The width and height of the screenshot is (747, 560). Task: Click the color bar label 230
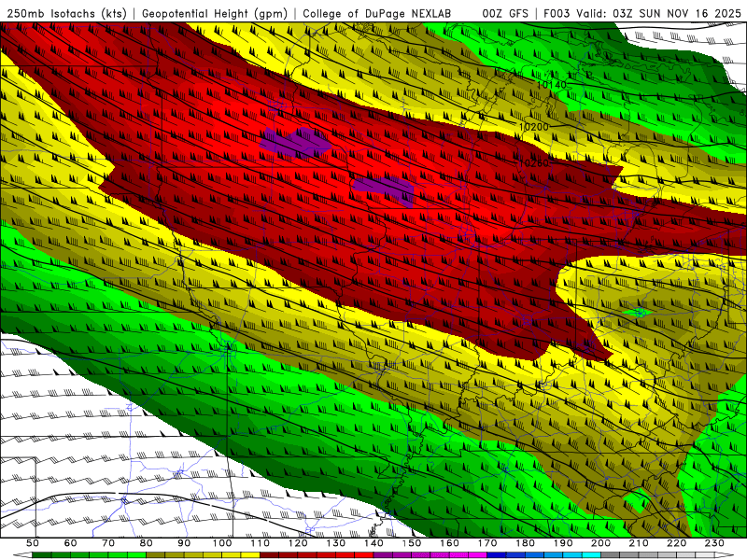pos(715,543)
